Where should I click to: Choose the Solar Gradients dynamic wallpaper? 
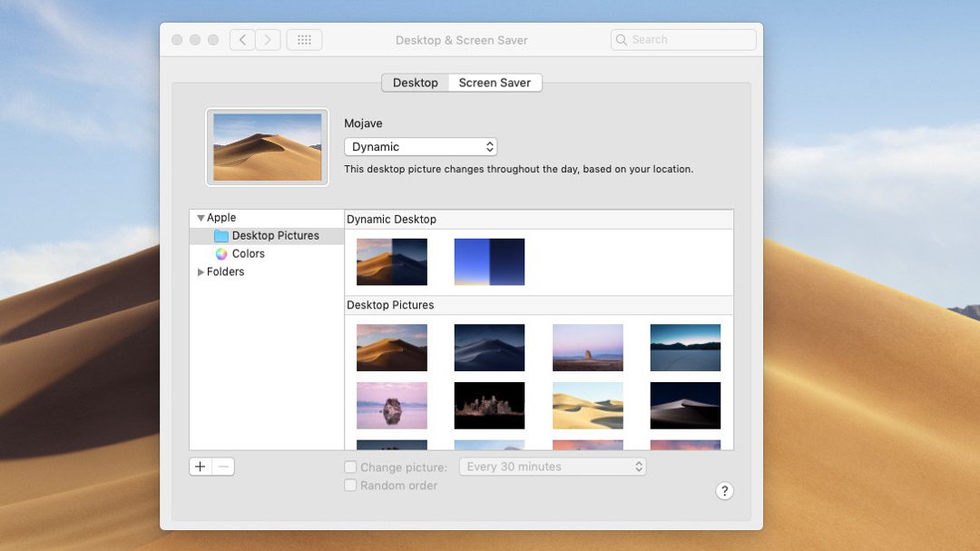[x=489, y=261]
